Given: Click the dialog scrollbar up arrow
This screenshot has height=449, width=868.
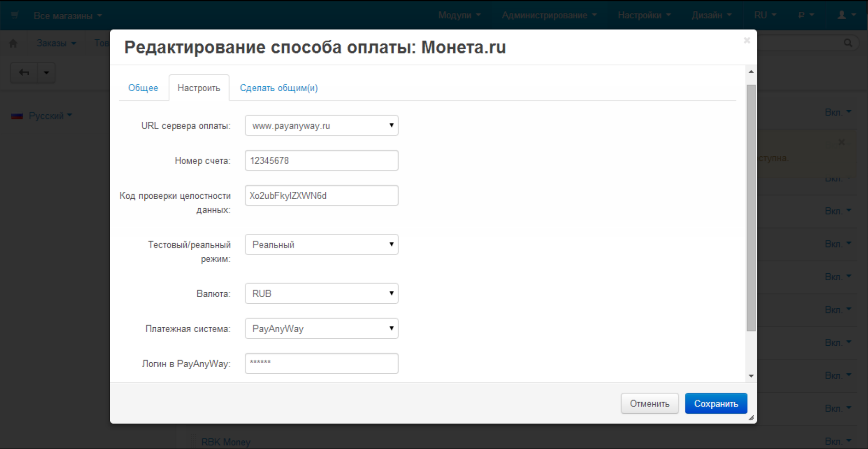Looking at the screenshot, I should (751, 71).
